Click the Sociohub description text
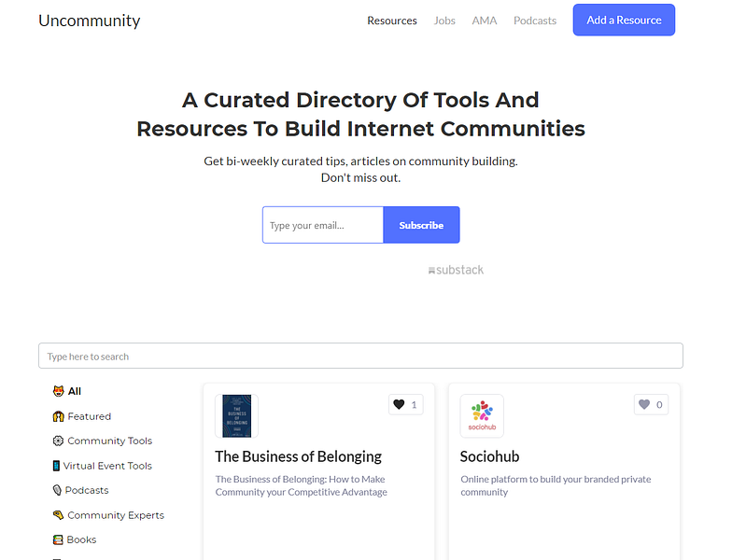Image resolution: width=732 pixels, height=560 pixels. tap(556, 485)
